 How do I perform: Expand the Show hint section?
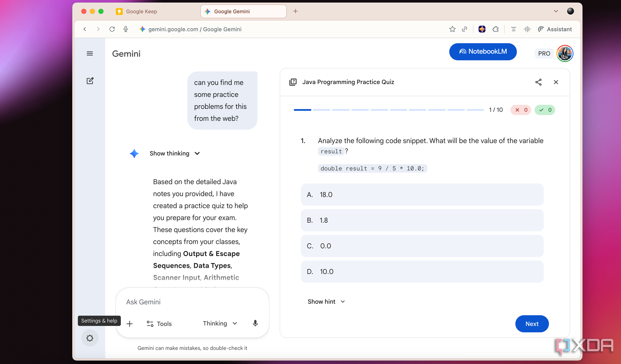coord(326,301)
